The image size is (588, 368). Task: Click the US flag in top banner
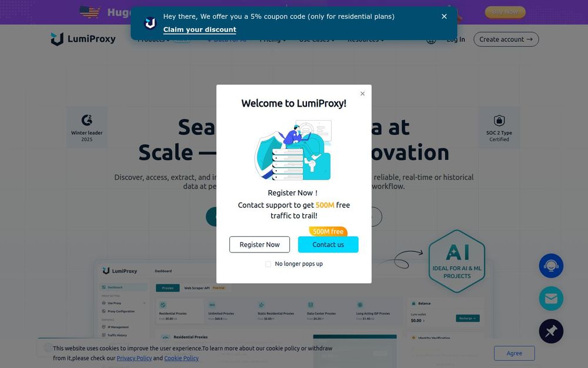point(90,12)
